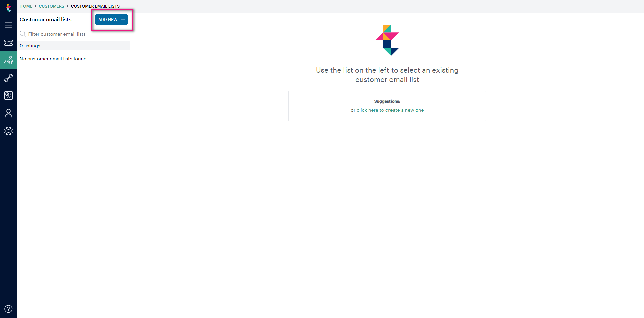Viewport: 644px width, 318px height.
Task: Click the app logo in sidebar top
Action: (9, 8)
